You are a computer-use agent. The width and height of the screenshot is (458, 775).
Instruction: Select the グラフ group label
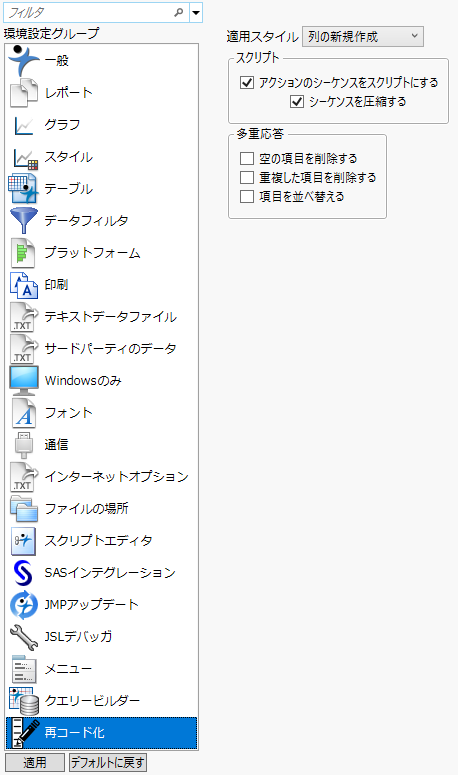point(62,125)
